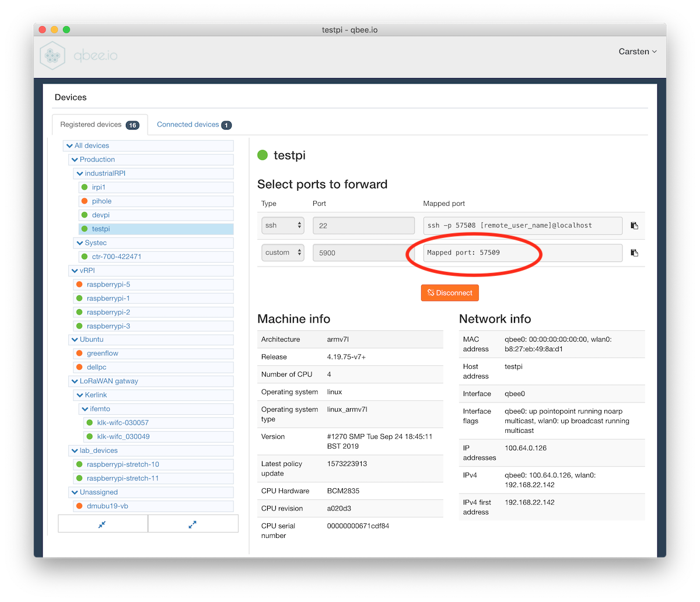Select the devpi device in tree
This screenshot has width=700, height=602.
click(x=100, y=215)
